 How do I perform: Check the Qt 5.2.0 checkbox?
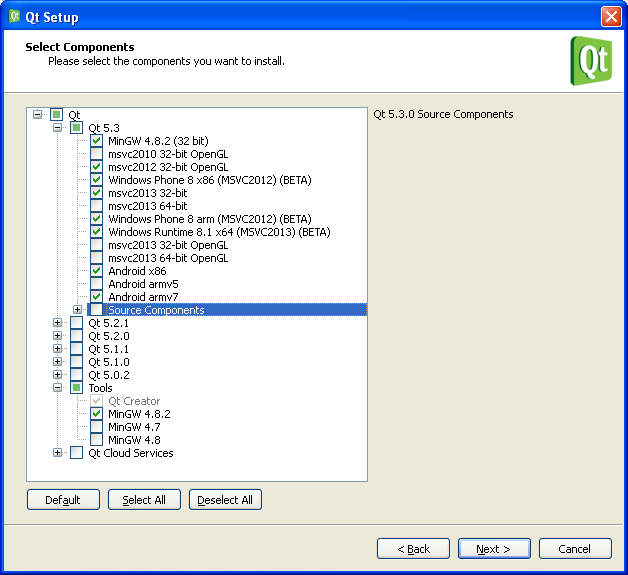(76, 336)
